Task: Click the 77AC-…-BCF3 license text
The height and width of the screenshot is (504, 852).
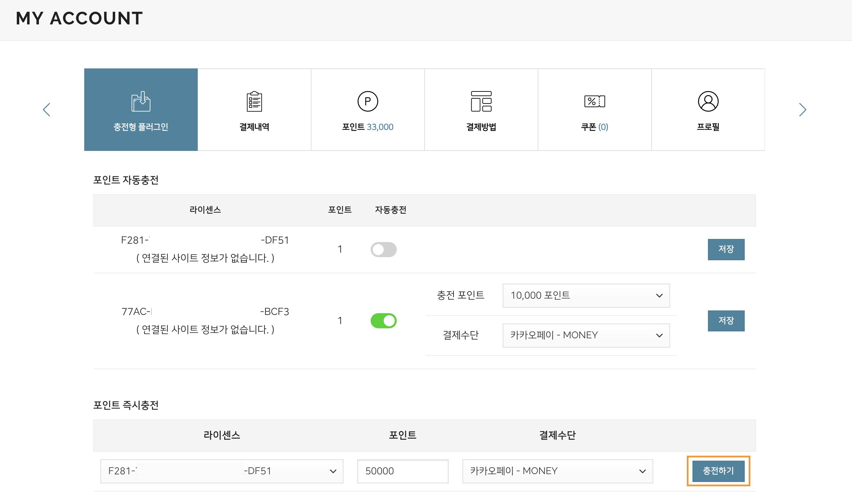Action: coord(205,311)
